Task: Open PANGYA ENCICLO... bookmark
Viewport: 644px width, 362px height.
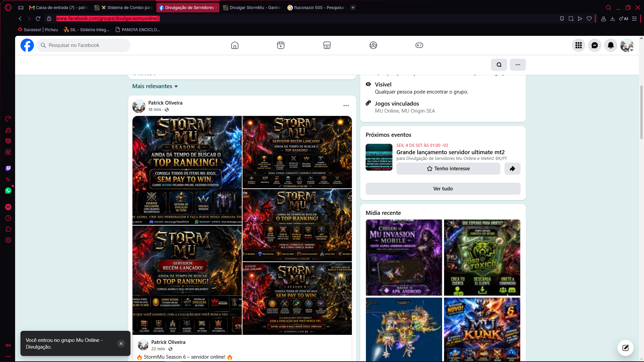Action: [x=138, y=29]
